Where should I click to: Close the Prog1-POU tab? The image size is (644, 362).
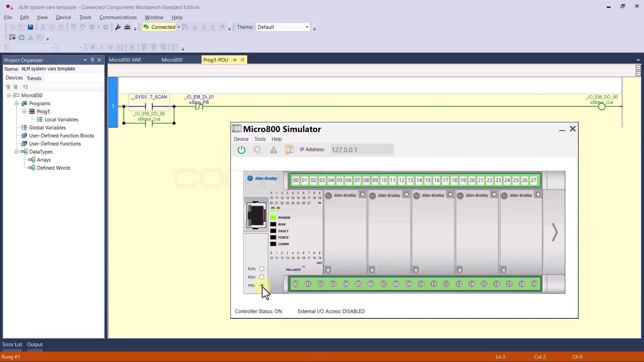coord(242,60)
